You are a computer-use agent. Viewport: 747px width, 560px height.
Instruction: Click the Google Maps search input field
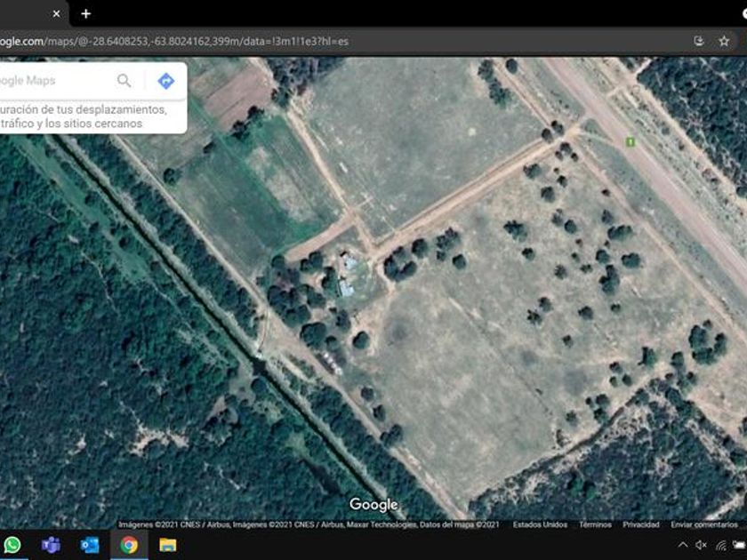[x=53, y=81]
